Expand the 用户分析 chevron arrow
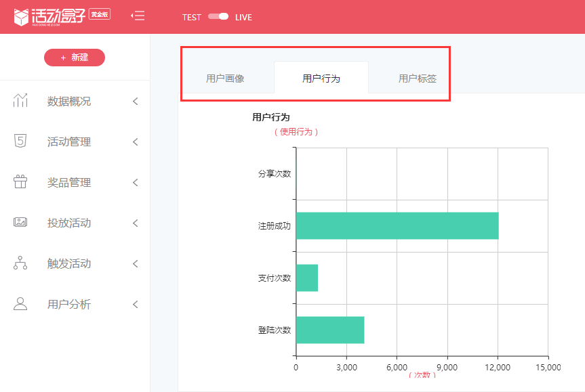 pos(135,305)
